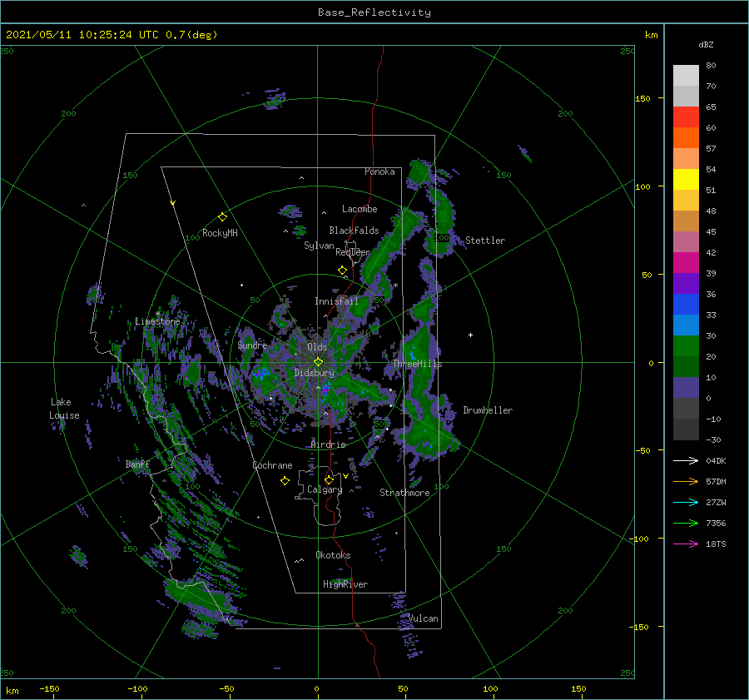This screenshot has width=749, height=700.
Task: Select the yellow diamond marker below Cochrane
Action: 285,481
